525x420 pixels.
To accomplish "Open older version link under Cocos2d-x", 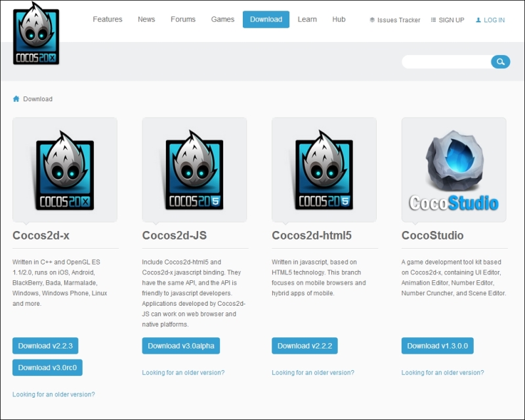I will (x=54, y=394).
